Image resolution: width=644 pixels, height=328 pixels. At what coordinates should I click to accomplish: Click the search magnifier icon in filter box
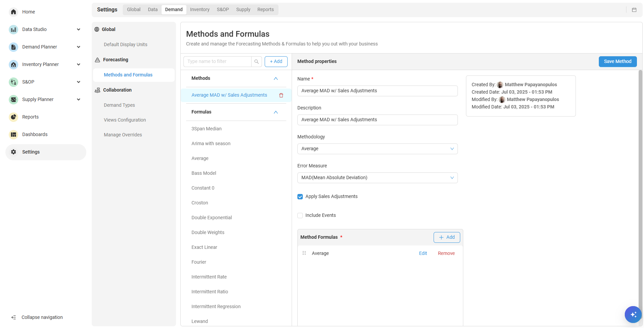pos(257,62)
